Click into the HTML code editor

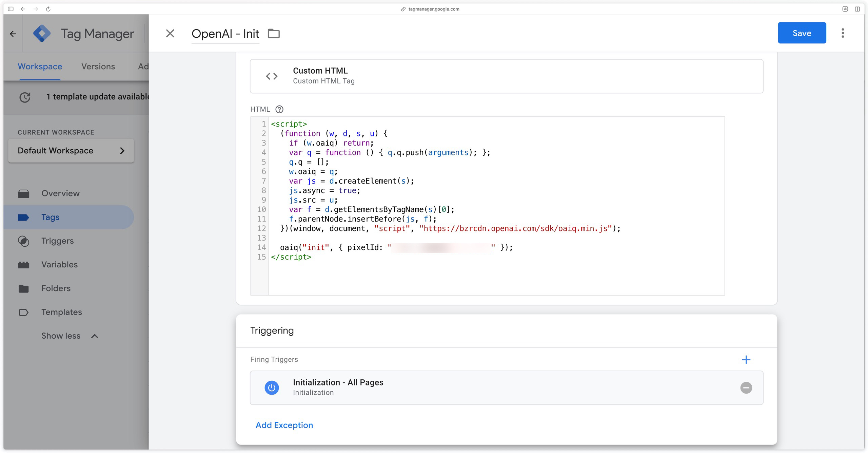tap(487, 206)
